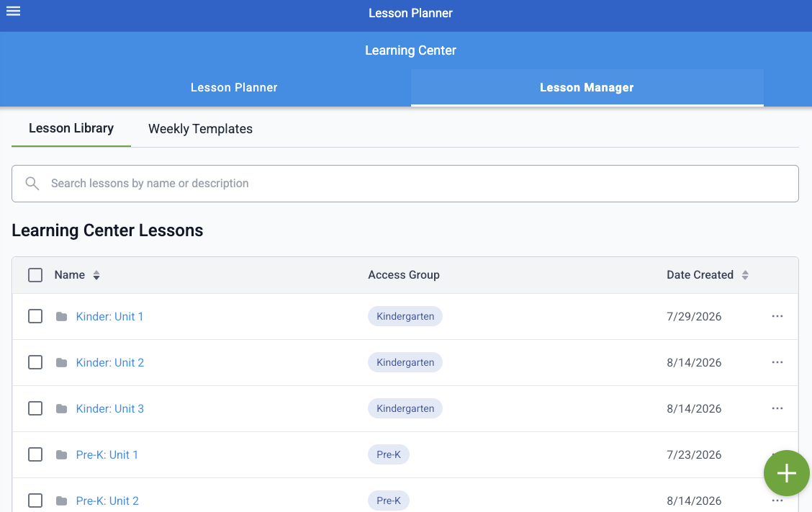Tick the select-all checkbox in table header

pos(35,274)
